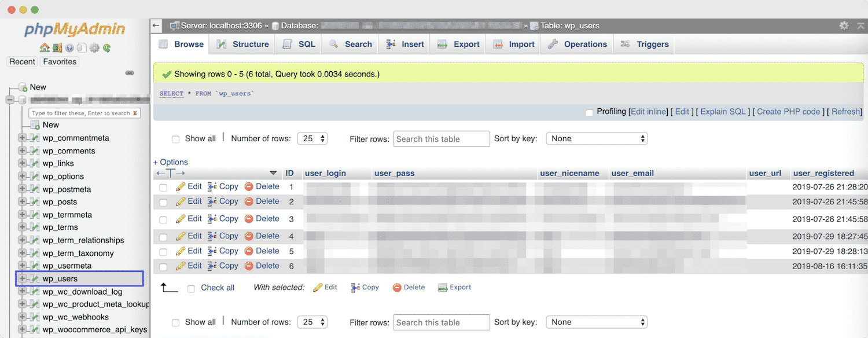868x338 pixels.
Task: Click the top Search this table field
Action: 442,139
